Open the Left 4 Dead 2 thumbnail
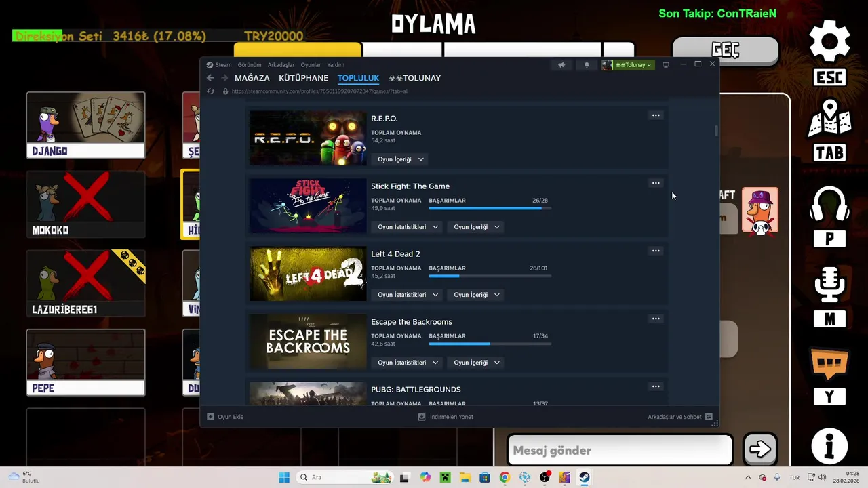 click(x=308, y=274)
